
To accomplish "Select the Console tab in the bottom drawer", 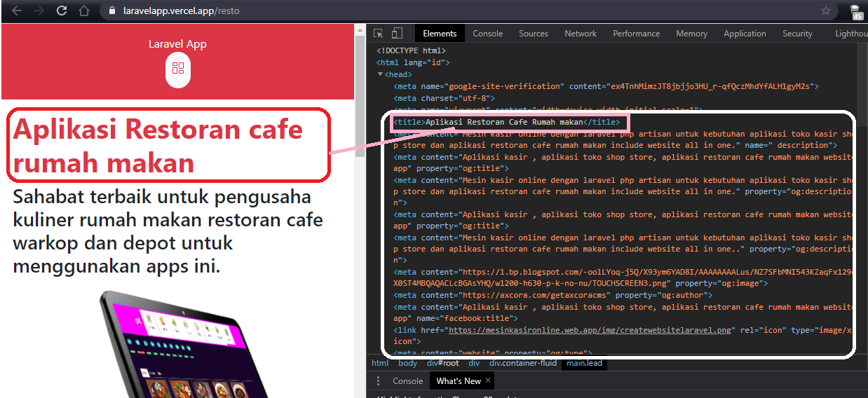I will [x=407, y=381].
